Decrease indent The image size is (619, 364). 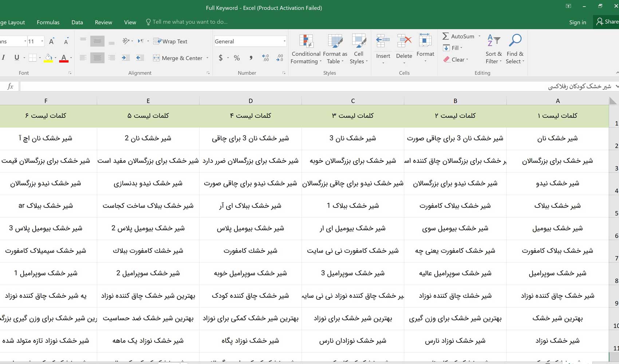click(x=140, y=58)
